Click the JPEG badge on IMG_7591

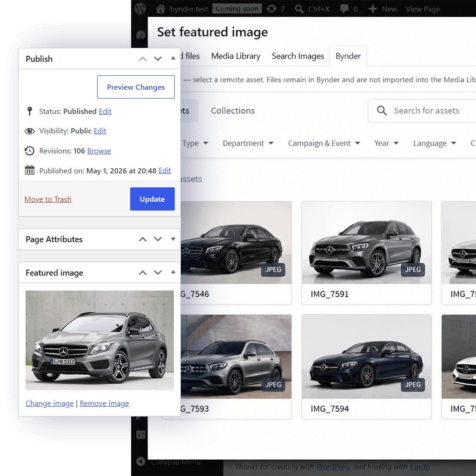coord(413,270)
